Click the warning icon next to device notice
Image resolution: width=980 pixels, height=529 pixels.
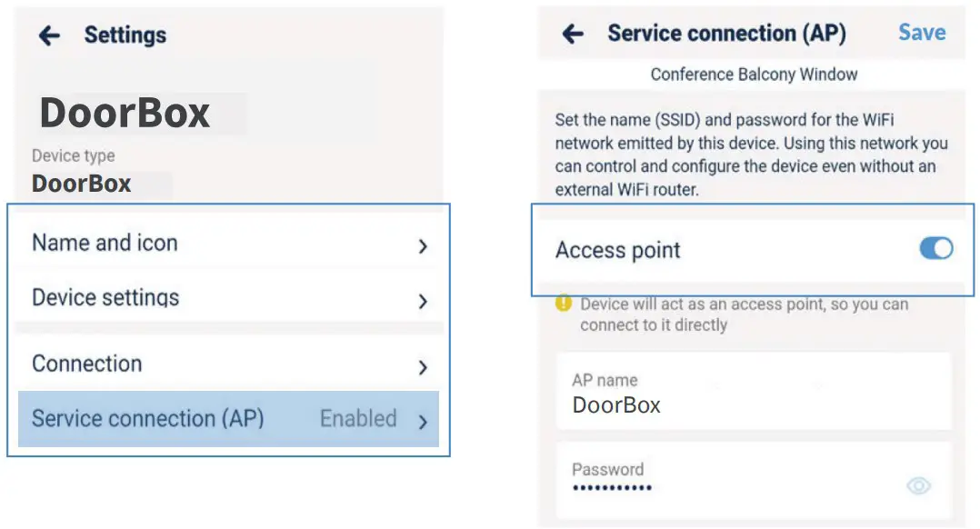coord(564,304)
